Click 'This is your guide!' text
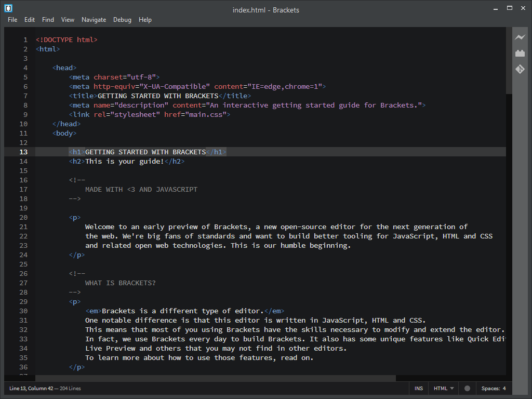The width and height of the screenshot is (532, 399). pos(125,162)
